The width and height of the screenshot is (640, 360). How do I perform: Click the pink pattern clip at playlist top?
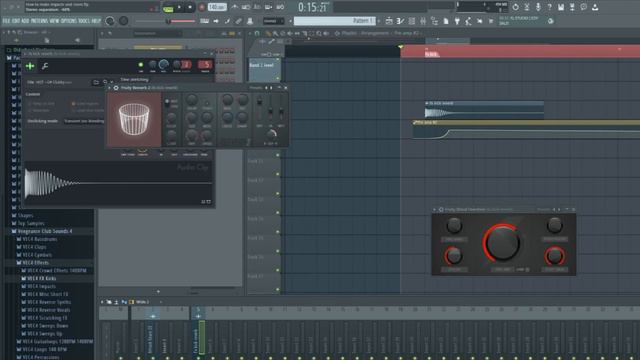pyautogui.click(x=520, y=51)
